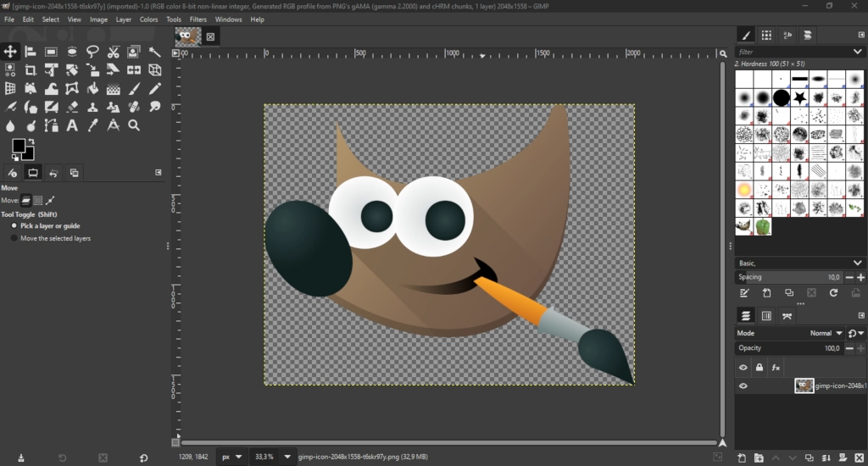
Task: Select the Ellipse Select tool
Action: click(x=72, y=52)
